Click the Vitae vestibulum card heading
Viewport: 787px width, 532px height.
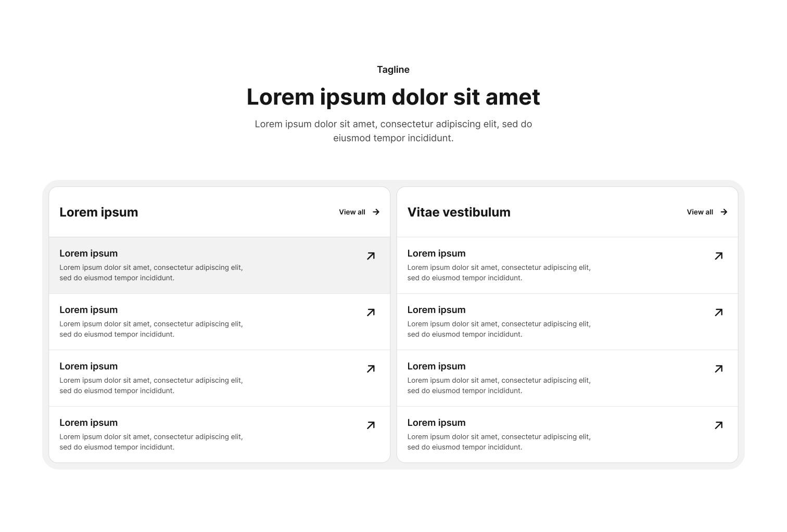459,212
